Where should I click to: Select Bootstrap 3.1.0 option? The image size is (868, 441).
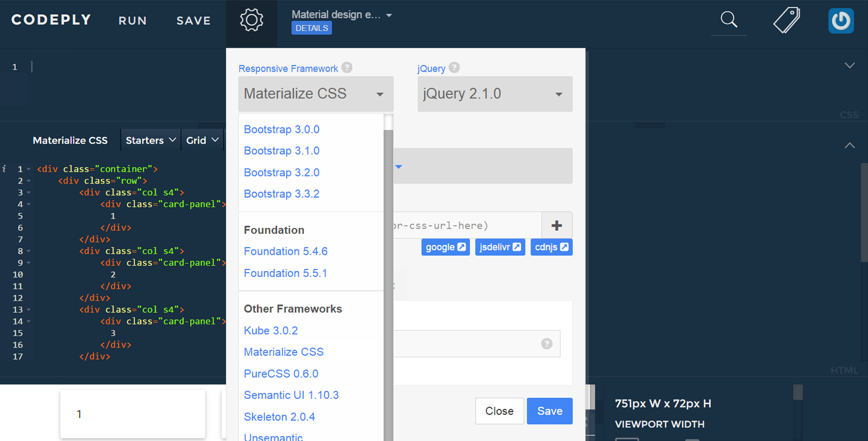point(281,151)
